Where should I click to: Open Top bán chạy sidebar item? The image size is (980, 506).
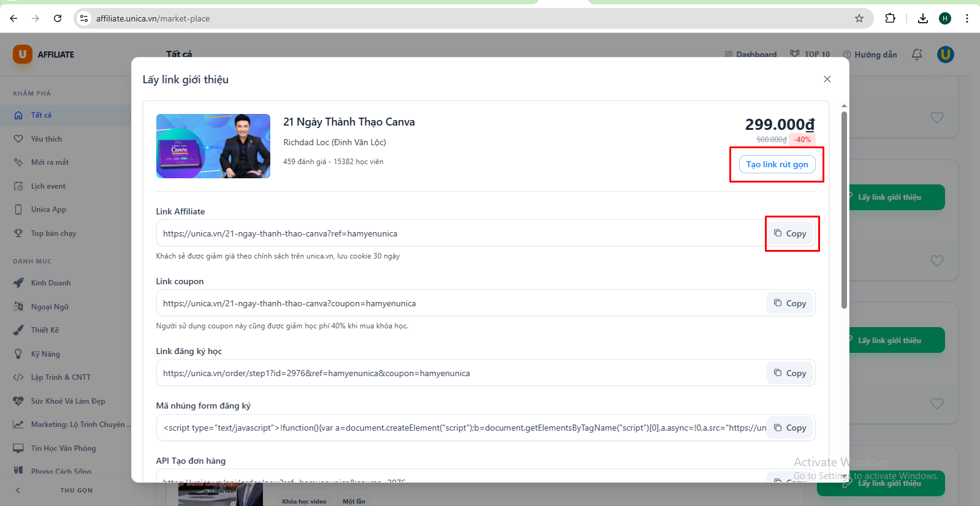(53, 233)
